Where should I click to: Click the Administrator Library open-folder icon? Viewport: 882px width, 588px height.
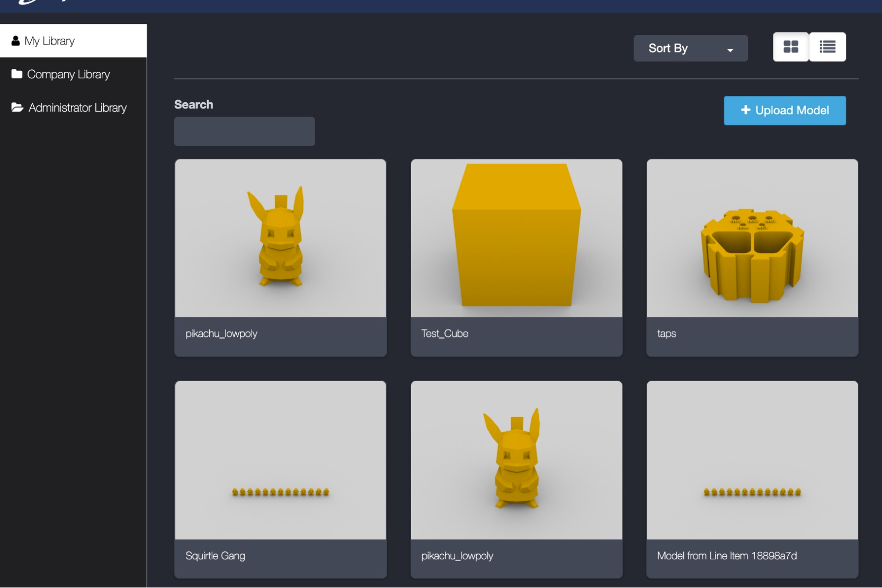(17, 108)
